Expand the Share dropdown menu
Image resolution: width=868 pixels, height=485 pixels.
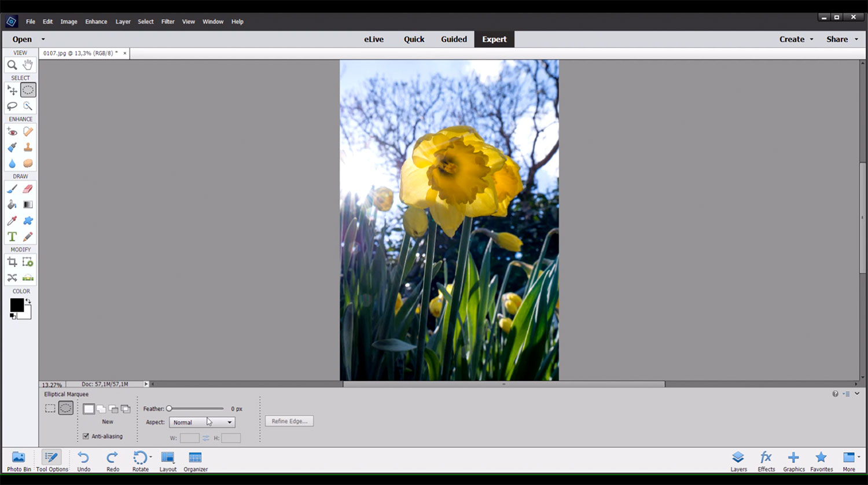842,39
